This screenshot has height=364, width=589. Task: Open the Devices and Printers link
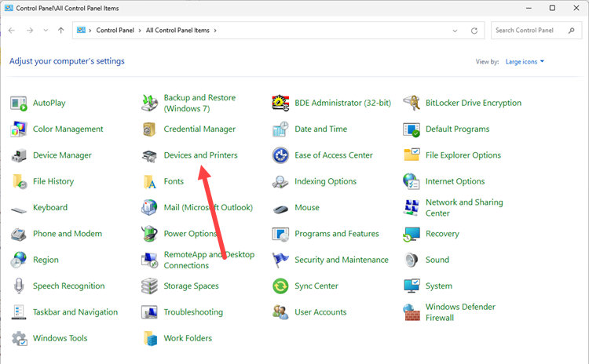point(200,155)
